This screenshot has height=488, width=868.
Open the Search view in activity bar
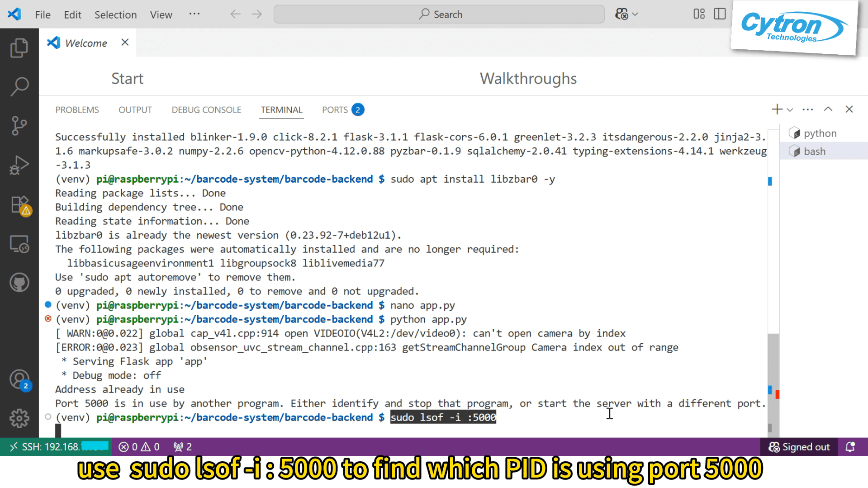[x=19, y=86]
